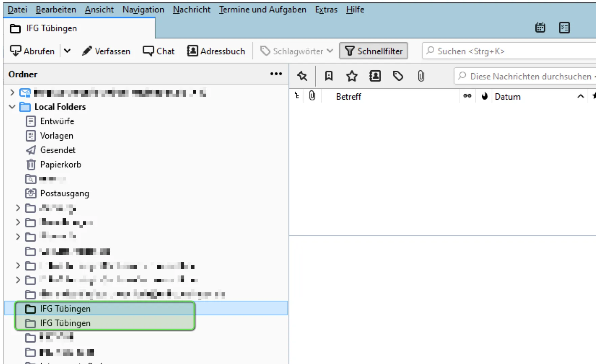Click the thread column header icon

[x=297, y=96]
